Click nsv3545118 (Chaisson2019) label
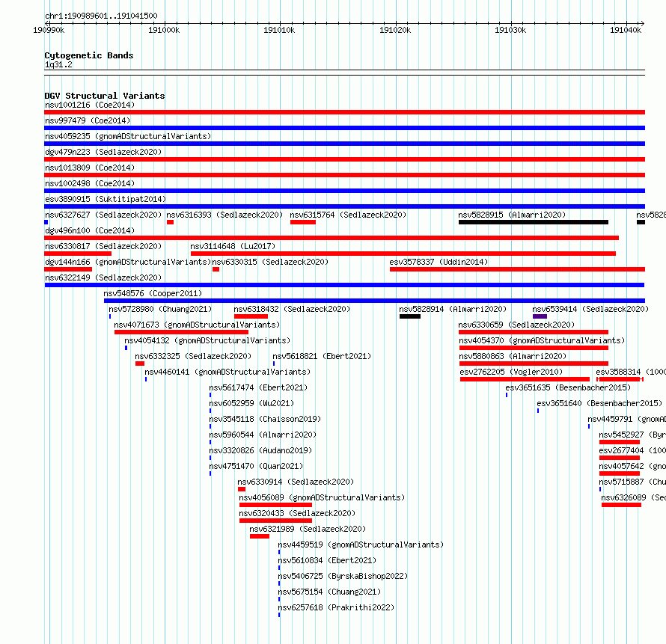This screenshot has width=666, height=644. [x=265, y=419]
